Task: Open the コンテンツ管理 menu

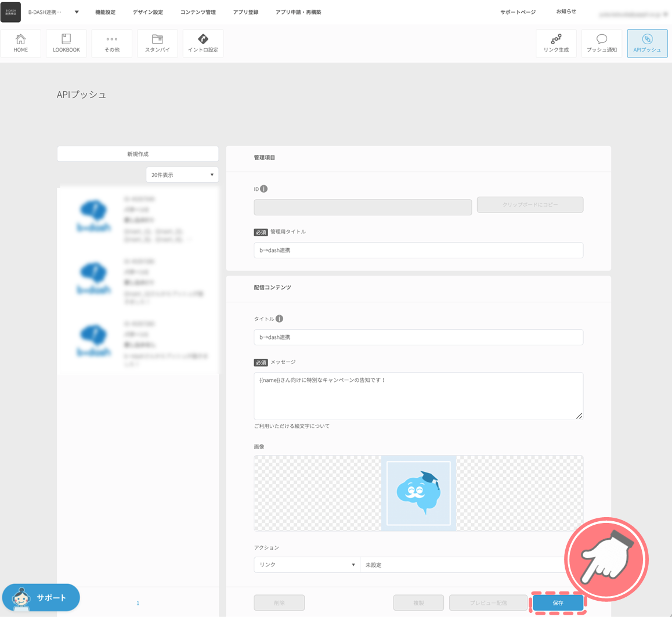Action: pyautogui.click(x=198, y=12)
